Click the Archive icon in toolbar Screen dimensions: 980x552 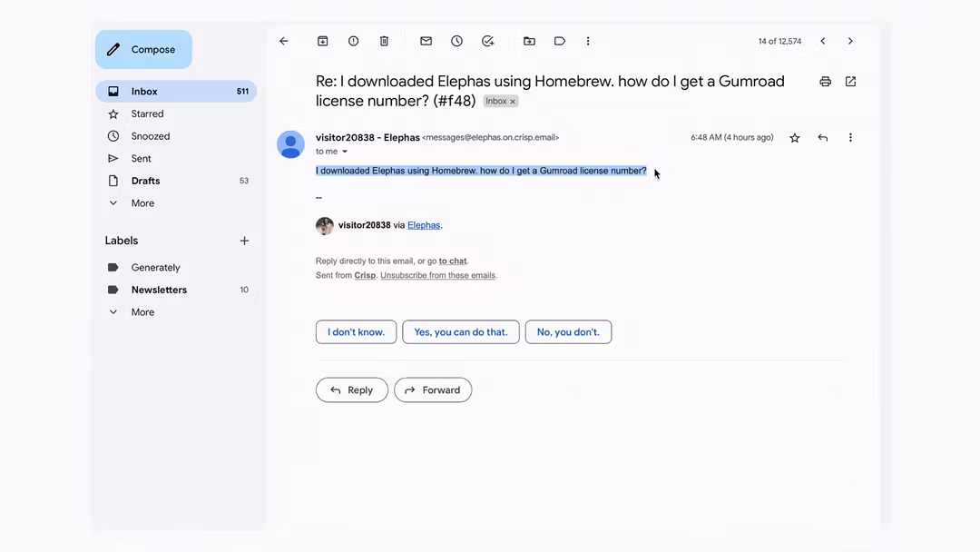pos(322,41)
